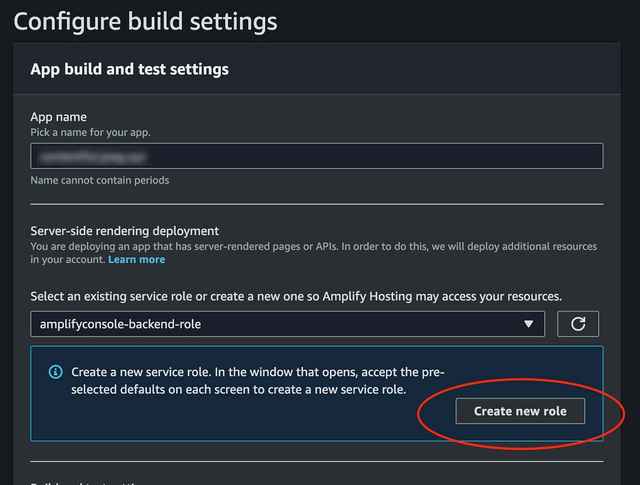Viewport: 640px width, 485px height.
Task: Click the 'Name cannot contain periods' note
Action: 100,180
